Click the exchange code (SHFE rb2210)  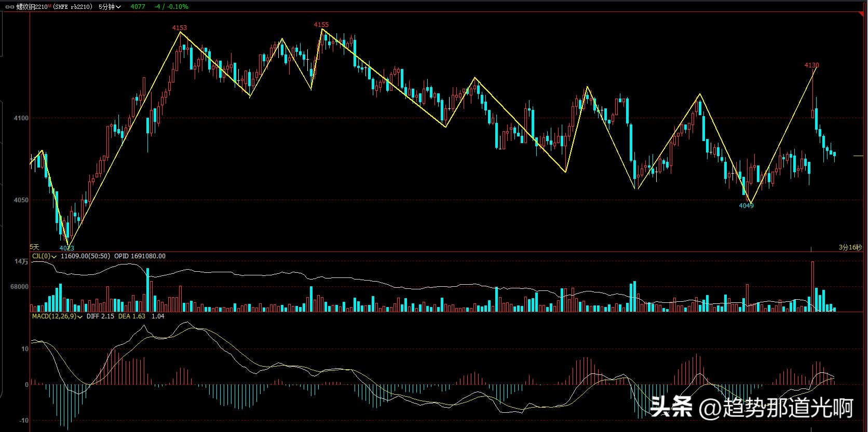pyautogui.click(x=73, y=7)
